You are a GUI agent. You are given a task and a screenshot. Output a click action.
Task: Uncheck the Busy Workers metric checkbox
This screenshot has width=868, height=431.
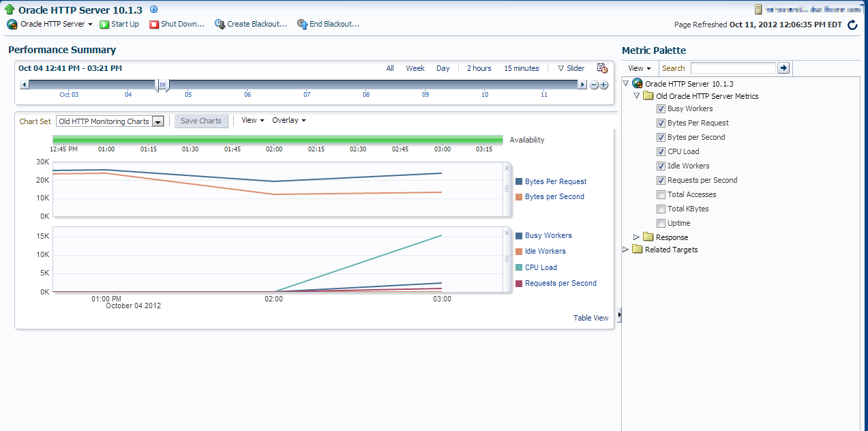click(x=661, y=108)
